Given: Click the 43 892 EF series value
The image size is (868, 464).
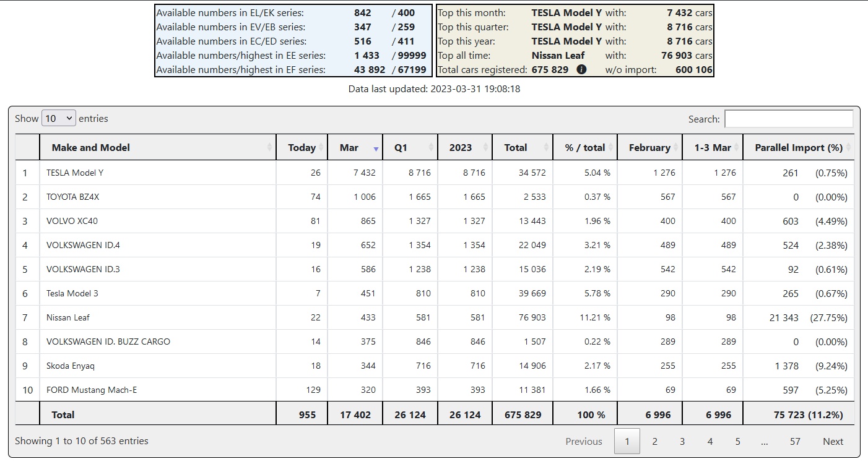Looking at the screenshot, I should tap(370, 70).
